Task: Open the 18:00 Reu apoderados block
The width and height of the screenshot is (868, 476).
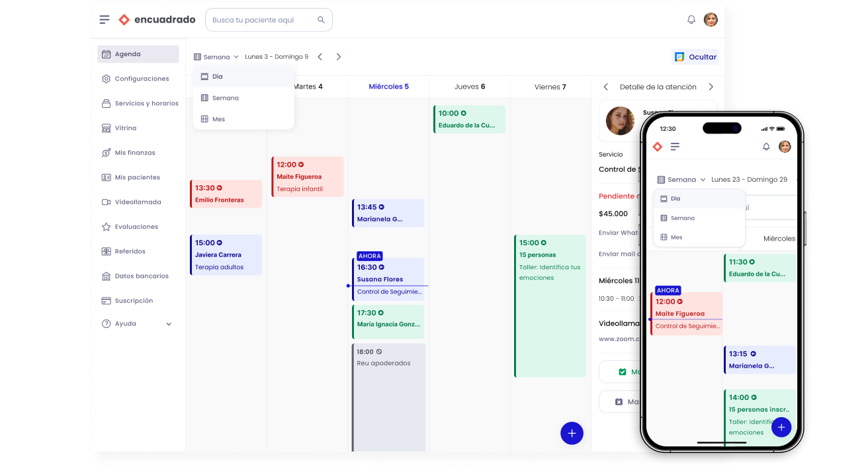Action: point(388,397)
